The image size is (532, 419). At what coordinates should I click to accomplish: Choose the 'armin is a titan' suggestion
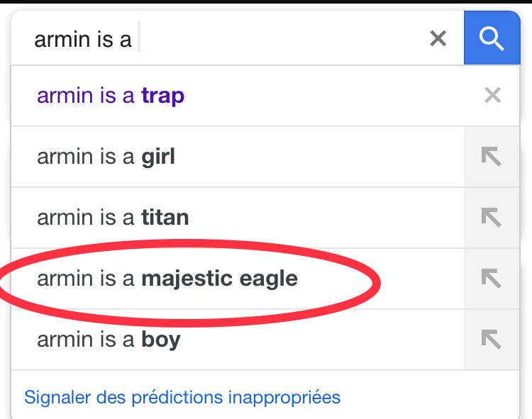click(238, 217)
